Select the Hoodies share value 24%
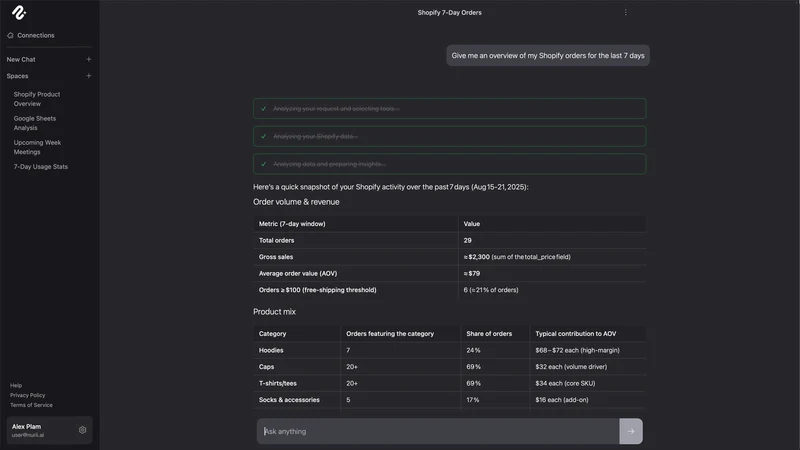 point(473,350)
